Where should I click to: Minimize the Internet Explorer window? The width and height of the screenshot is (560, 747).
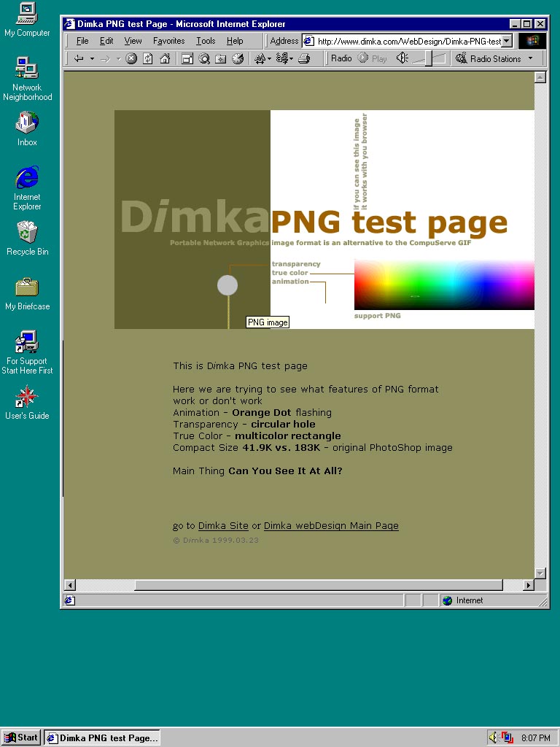[515, 24]
